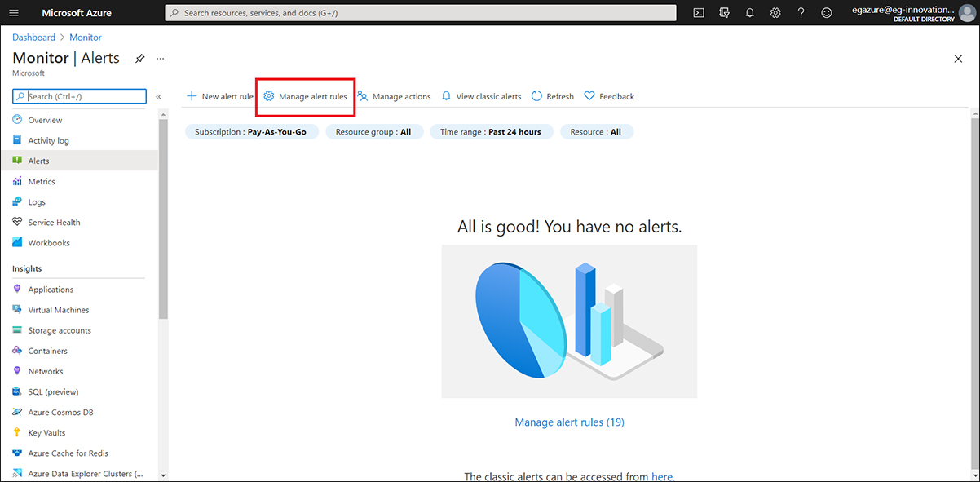The height and width of the screenshot is (482, 980).
Task: Launch Cloud Shell from top bar
Action: [x=699, y=13]
